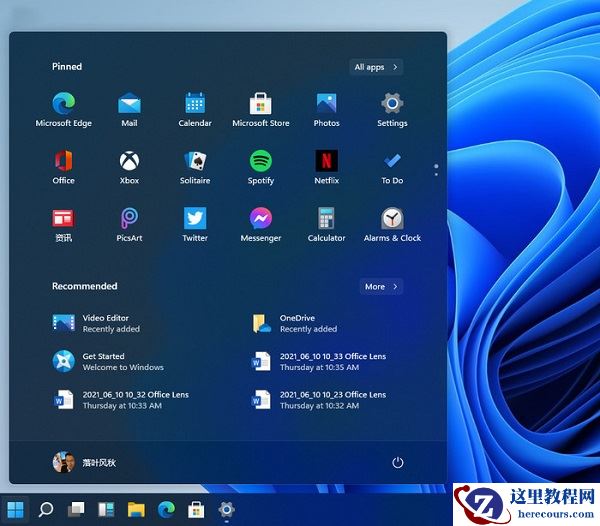Screen dimensions: 600x526
Task: Start the Solitaire game
Action: 195,167
